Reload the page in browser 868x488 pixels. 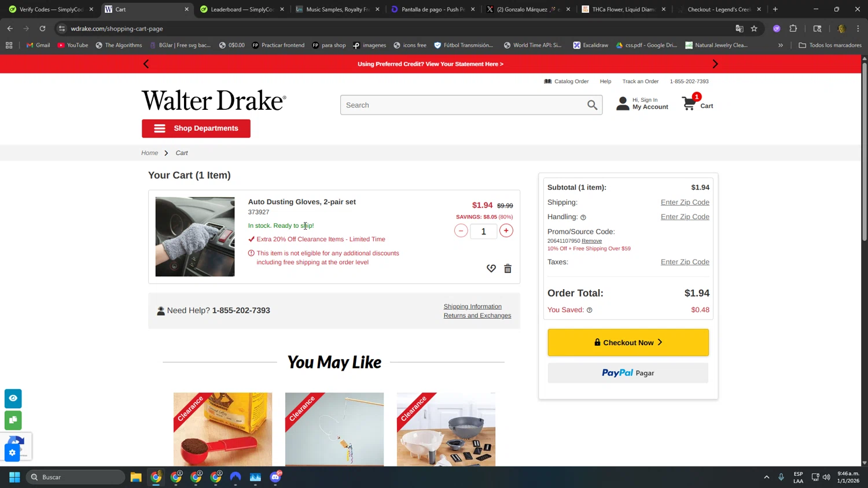tap(42, 28)
